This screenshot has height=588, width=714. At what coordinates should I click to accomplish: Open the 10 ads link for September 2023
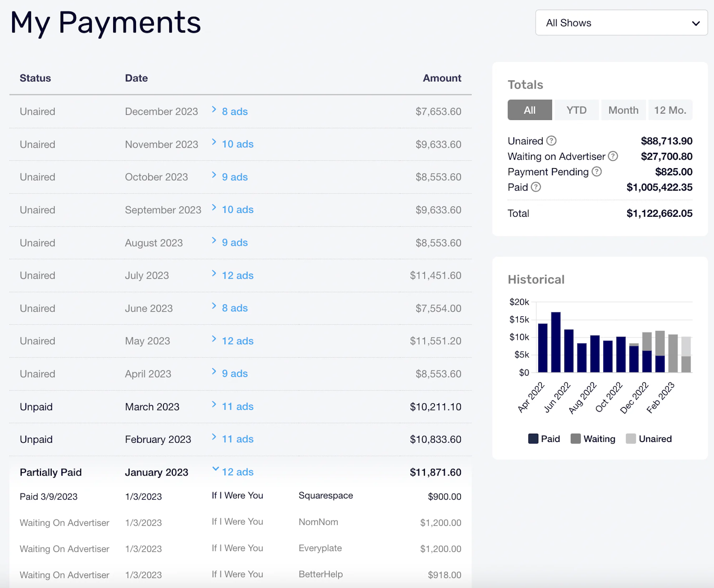(237, 209)
